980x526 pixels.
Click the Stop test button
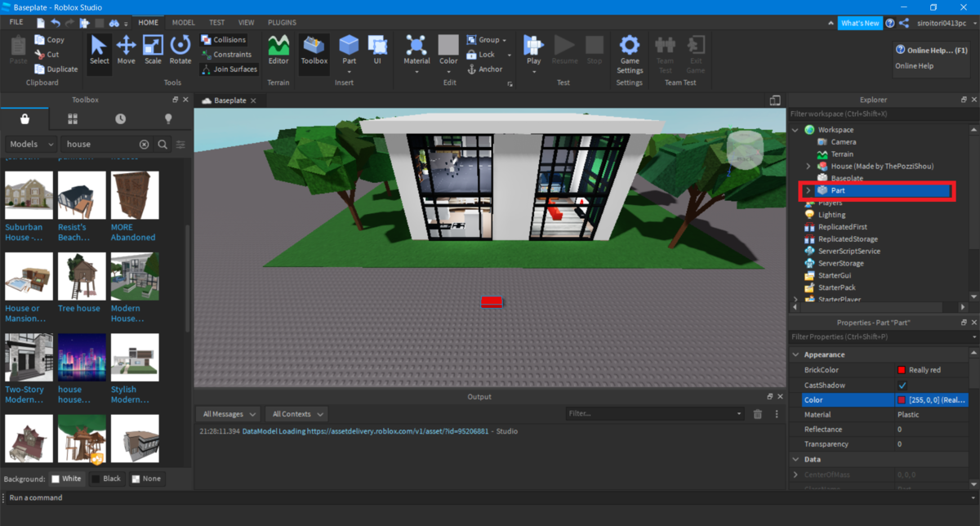point(595,50)
